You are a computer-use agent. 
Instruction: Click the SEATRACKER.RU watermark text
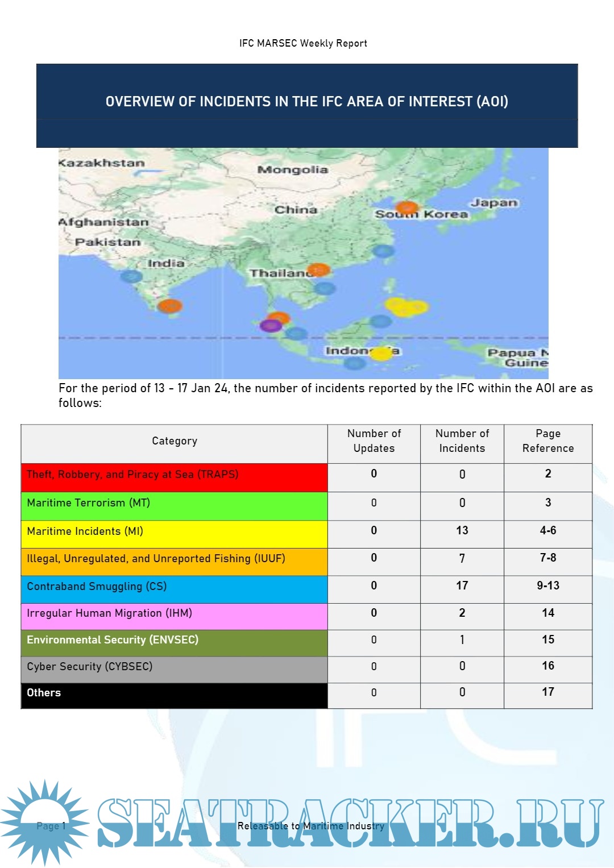click(350, 822)
